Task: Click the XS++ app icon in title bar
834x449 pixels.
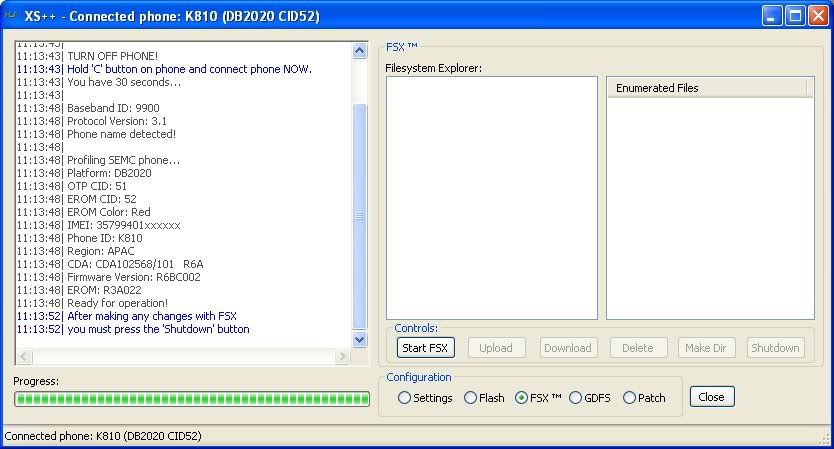Action: [x=11, y=16]
